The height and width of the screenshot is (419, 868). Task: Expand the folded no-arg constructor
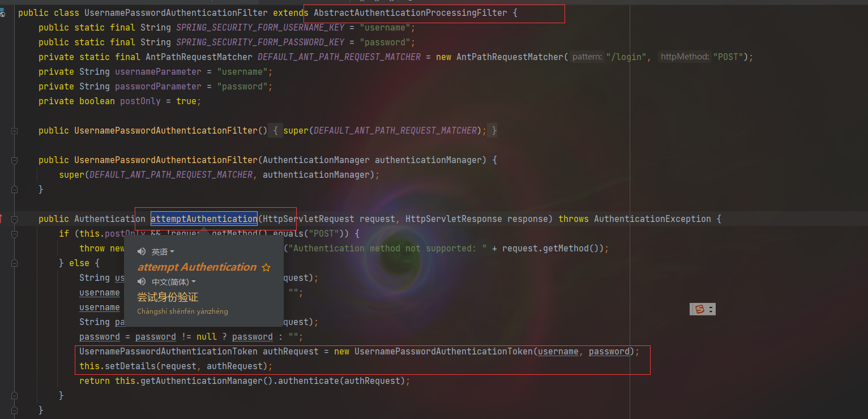14,131
